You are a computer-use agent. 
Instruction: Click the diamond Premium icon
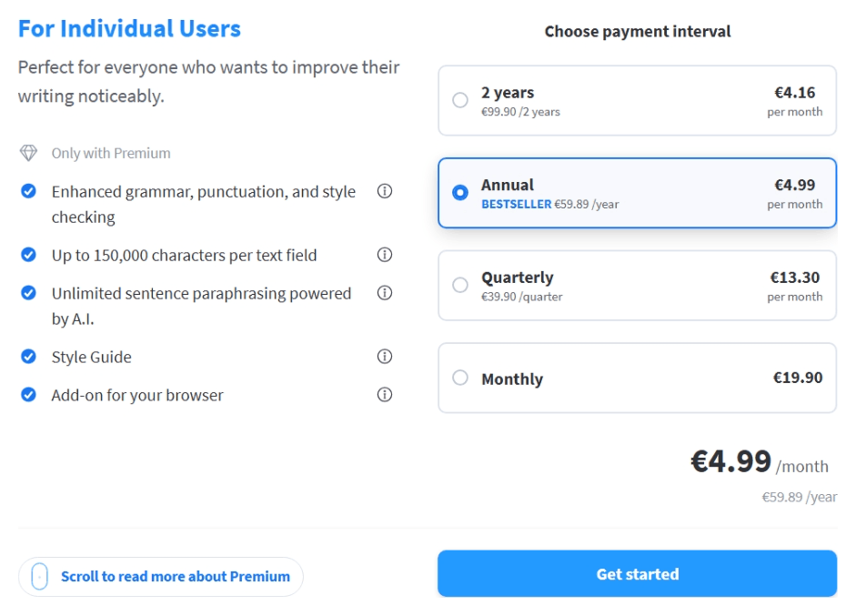pos(28,153)
